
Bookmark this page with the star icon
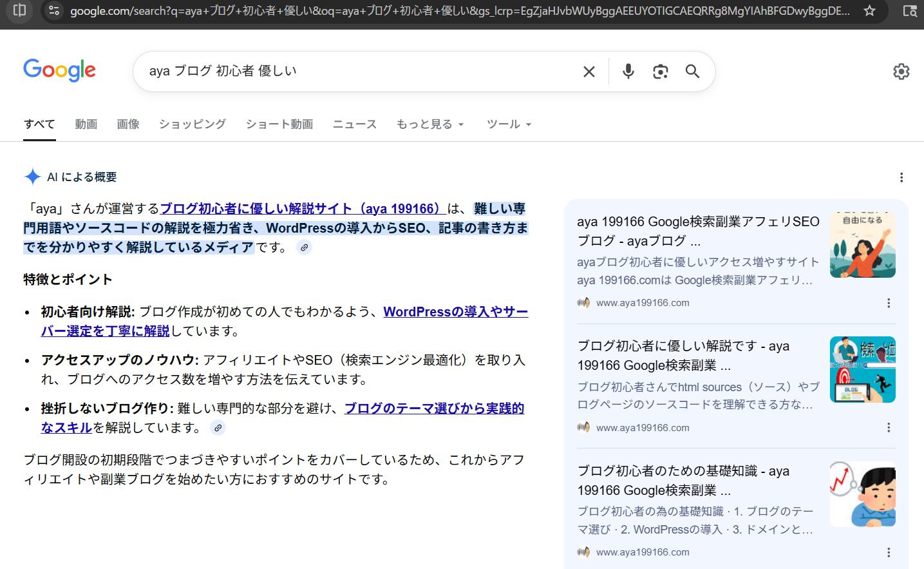point(869,10)
